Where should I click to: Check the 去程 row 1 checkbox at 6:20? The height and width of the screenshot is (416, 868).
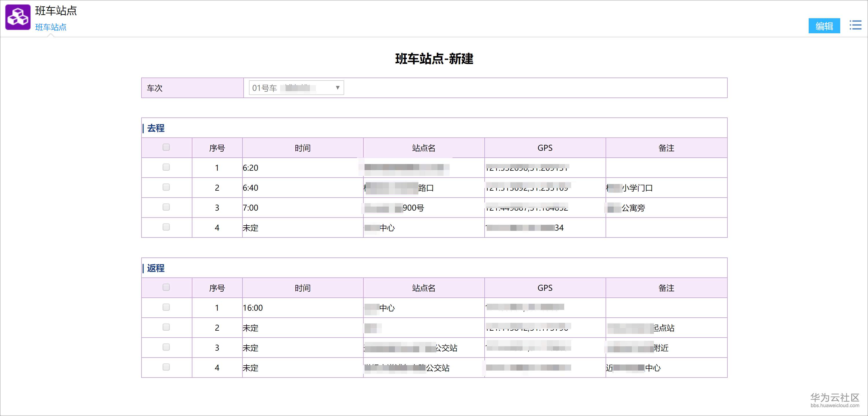click(166, 167)
